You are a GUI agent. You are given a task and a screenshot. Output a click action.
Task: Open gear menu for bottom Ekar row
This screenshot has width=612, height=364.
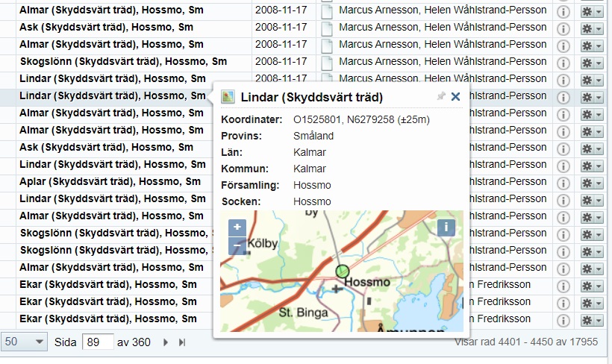point(591,319)
